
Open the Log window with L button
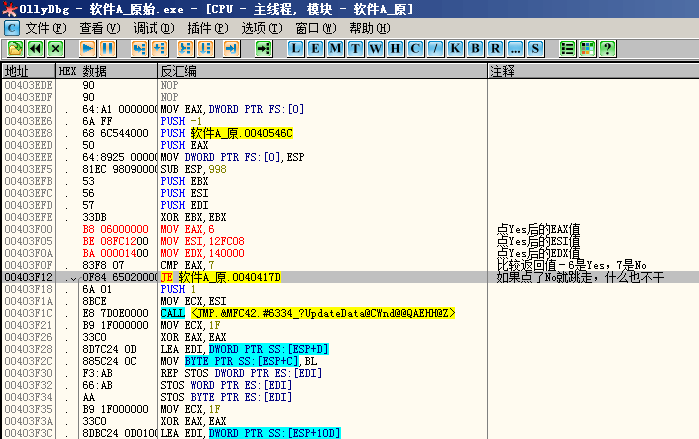point(295,49)
